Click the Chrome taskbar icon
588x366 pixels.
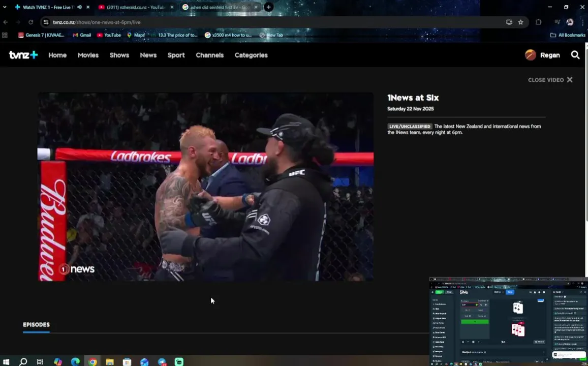pos(92,362)
